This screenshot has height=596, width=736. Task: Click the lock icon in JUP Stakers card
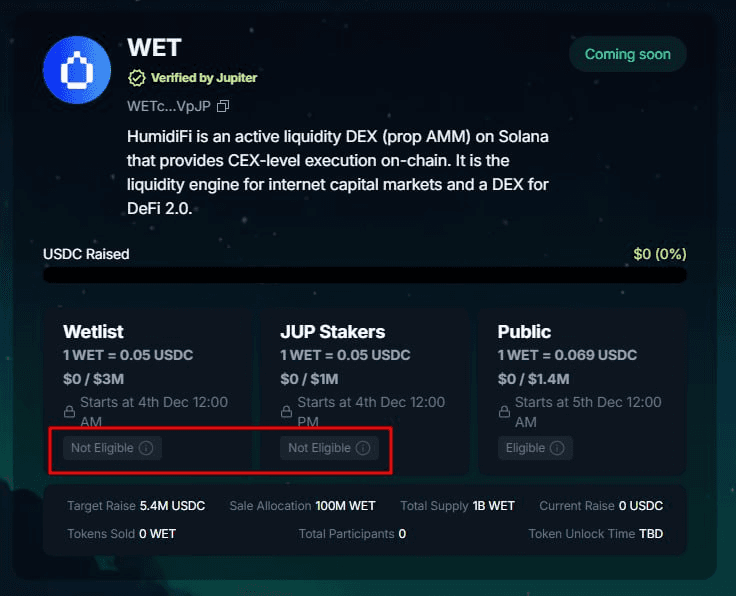point(287,411)
